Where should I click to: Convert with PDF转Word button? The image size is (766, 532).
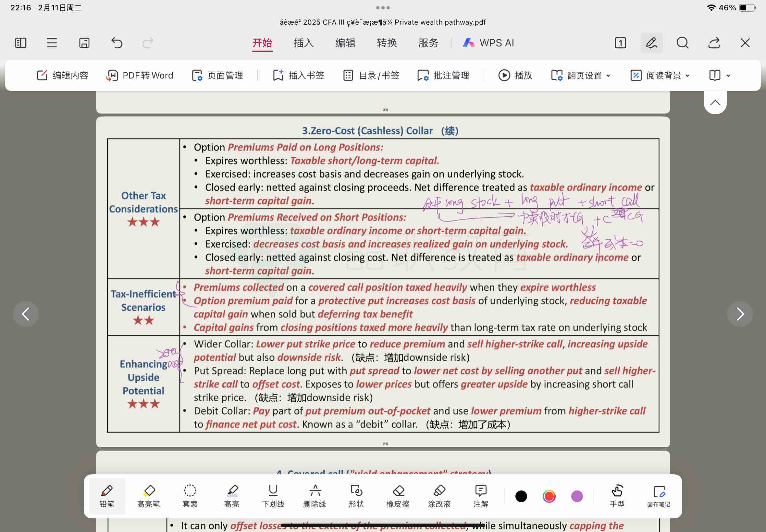coord(140,75)
